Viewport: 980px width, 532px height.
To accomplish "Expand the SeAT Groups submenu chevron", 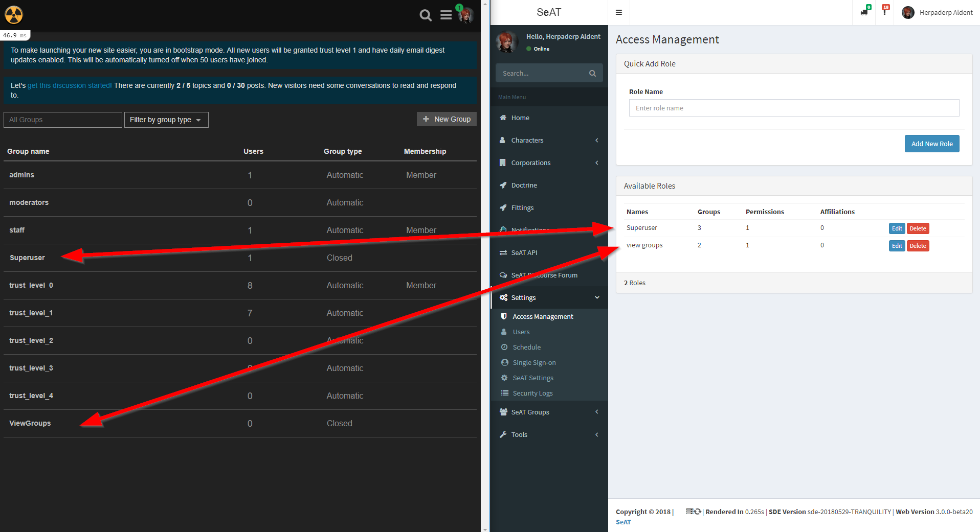I will pos(596,412).
